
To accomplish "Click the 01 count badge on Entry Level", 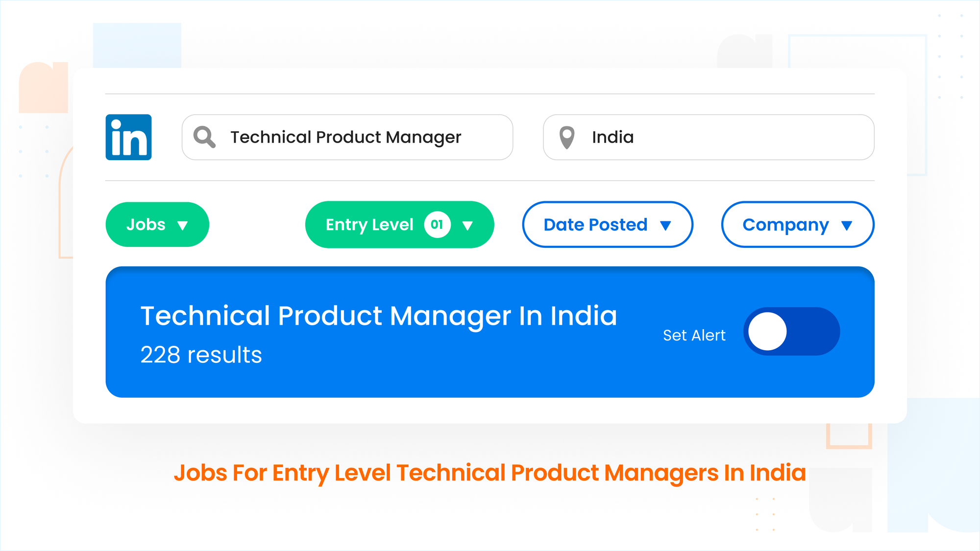I will click(x=437, y=224).
